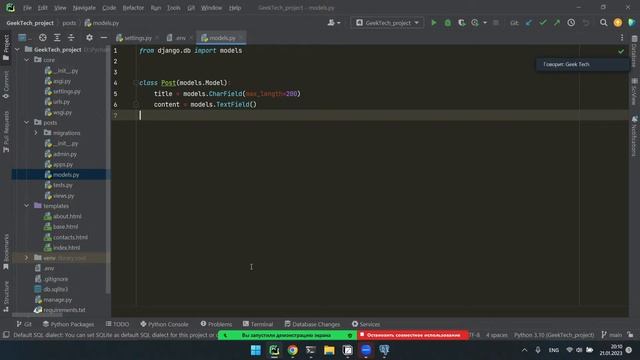Open the GeekTech_project run configuration dropdown
The width and height of the screenshot is (640, 360).
[387, 23]
